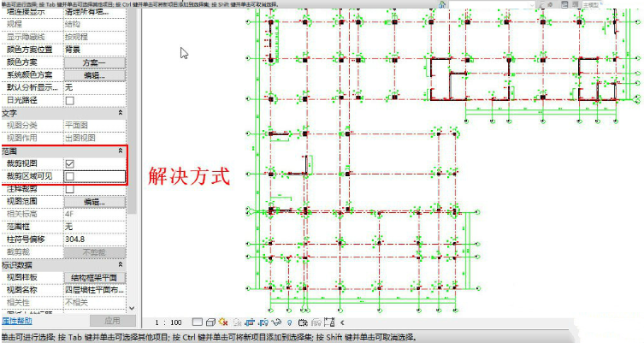644x343 pixels.
Task: Expand view control bar left arrow
Action: (x=342, y=322)
